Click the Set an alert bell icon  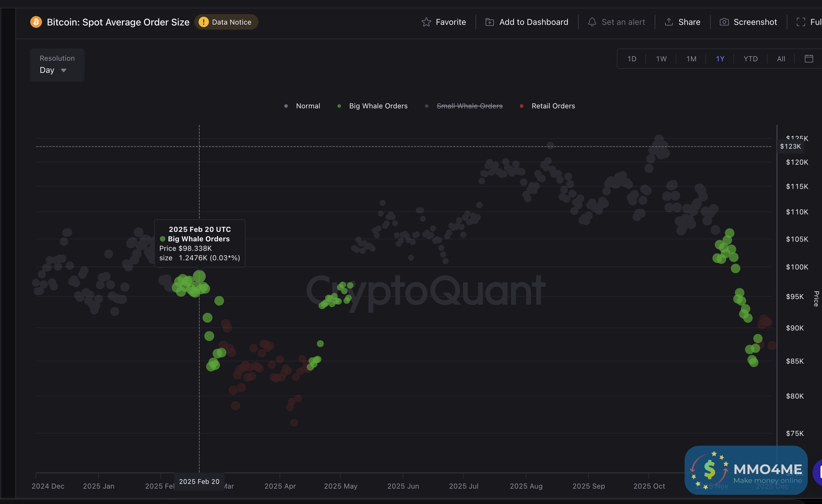pyautogui.click(x=592, y=22)
